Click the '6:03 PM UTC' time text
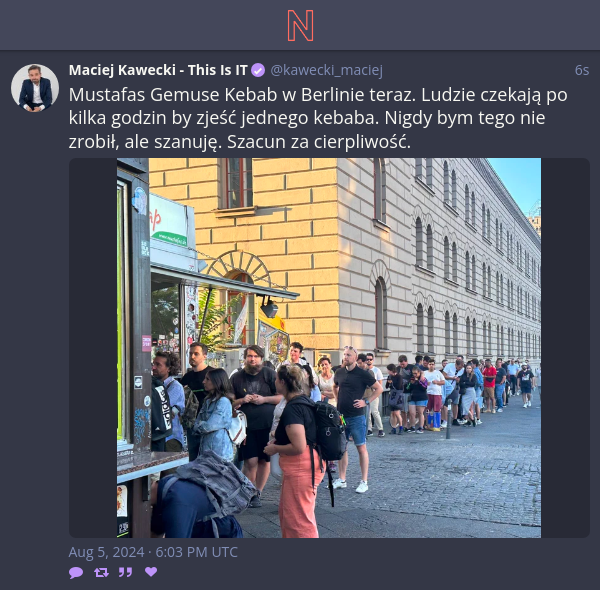Viewport: 600px width, 590px height. [x=197, y=552]
